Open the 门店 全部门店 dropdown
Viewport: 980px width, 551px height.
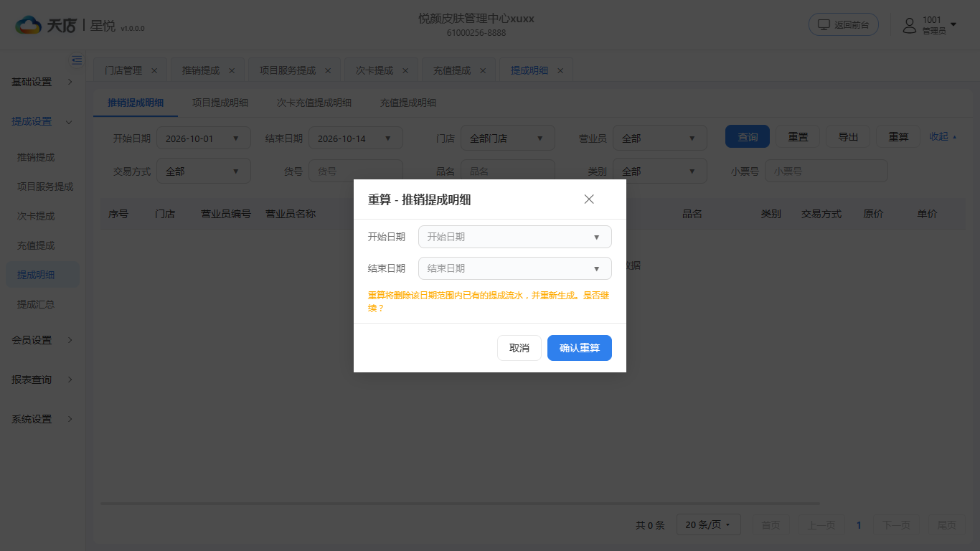[508, 138]
